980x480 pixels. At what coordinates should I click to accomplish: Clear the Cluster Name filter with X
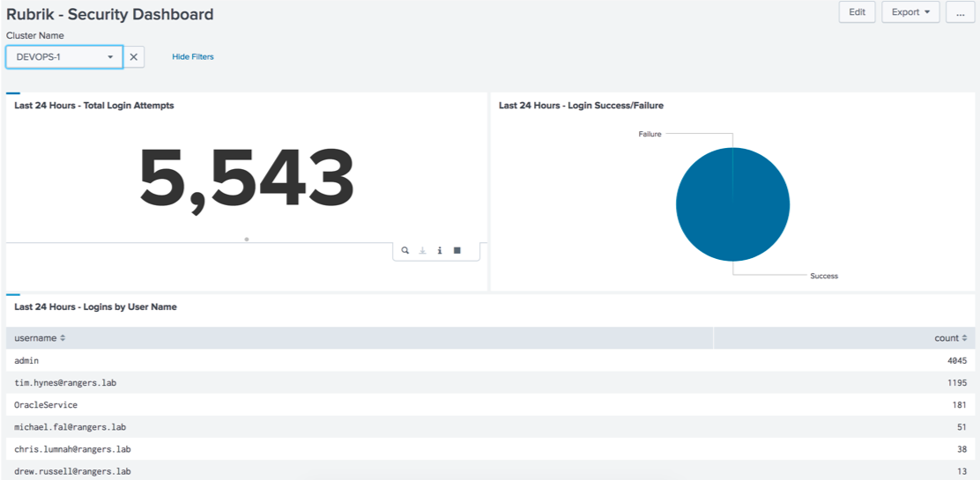pyautogui.click(x=133, y=57)
